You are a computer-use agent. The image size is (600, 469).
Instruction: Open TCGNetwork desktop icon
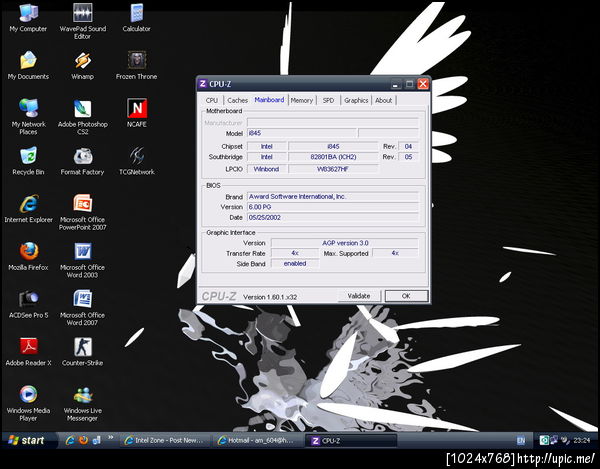tap(137, 161)
